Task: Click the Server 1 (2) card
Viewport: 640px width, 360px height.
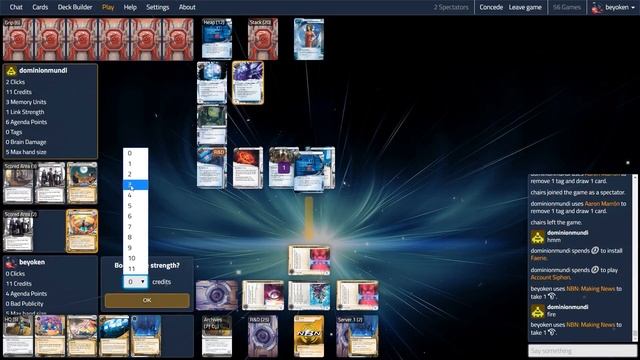Action: click(x=358, y=336)
